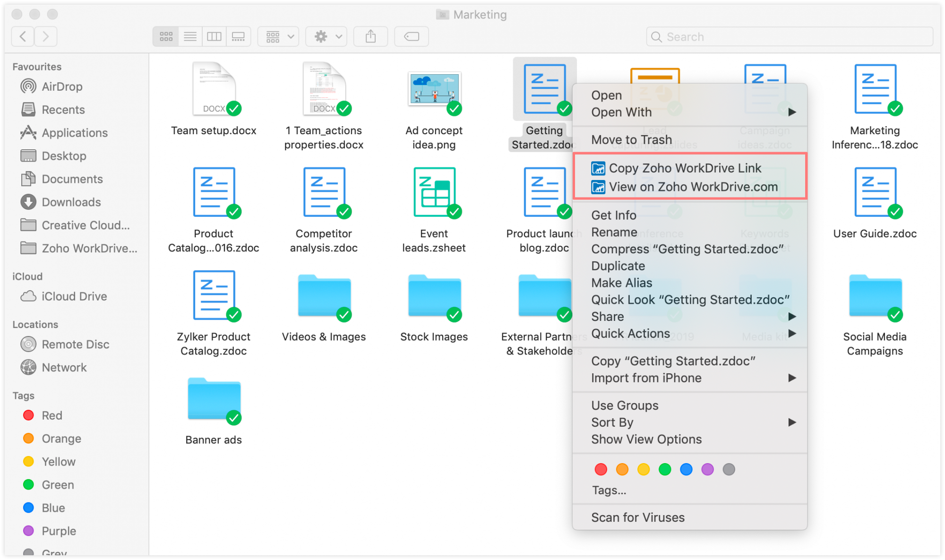Open AirDrop from the sidebar

coord(63,86)
